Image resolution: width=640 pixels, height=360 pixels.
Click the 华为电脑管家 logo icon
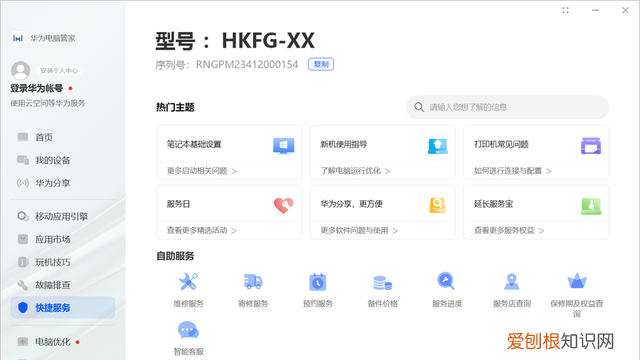click(x=18, y=38)
